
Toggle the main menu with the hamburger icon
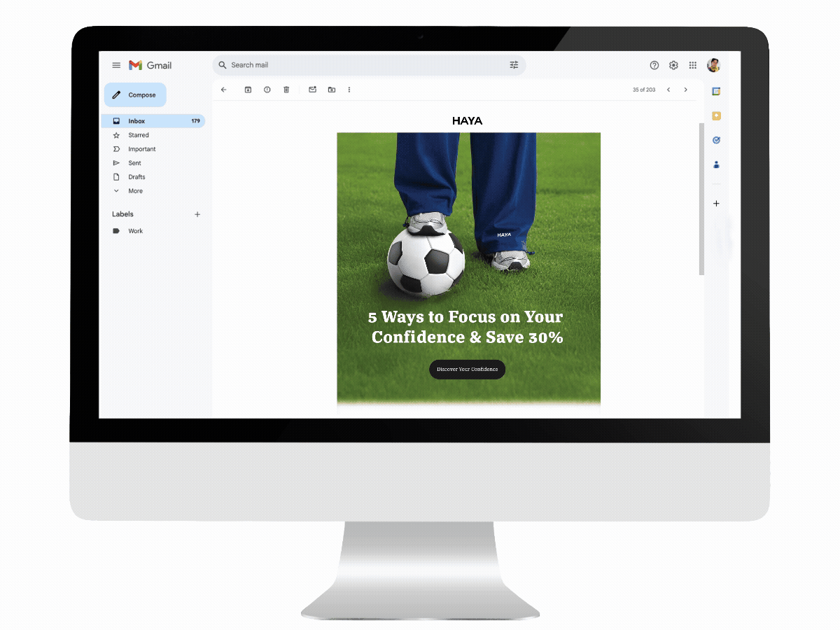pyautogui.click(x=116, y=64)
